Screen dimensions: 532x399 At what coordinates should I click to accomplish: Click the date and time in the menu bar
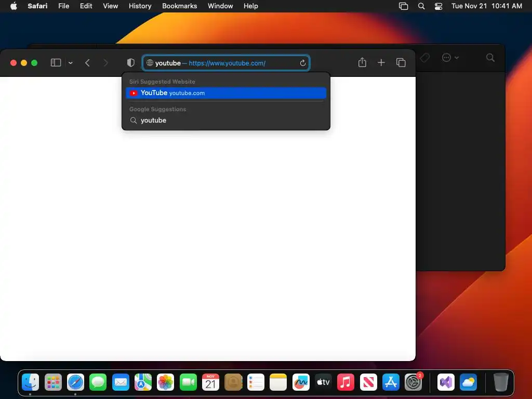coord(486,6)
